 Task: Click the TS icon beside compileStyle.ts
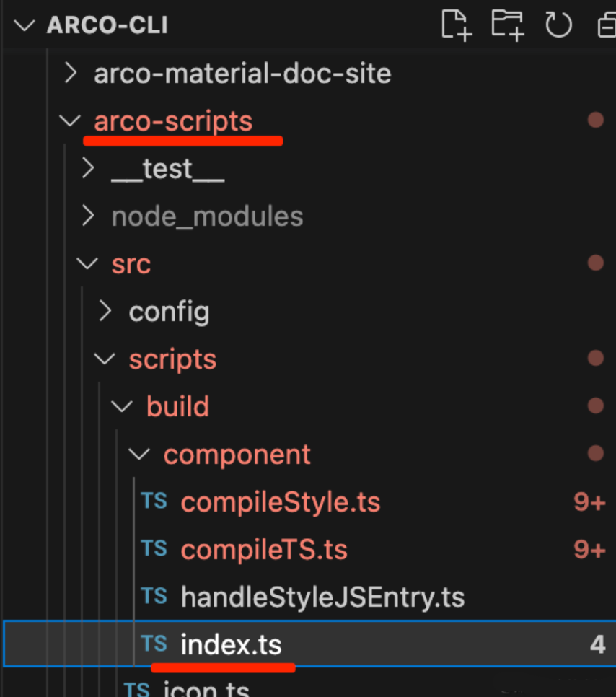(x=154, y=501)
